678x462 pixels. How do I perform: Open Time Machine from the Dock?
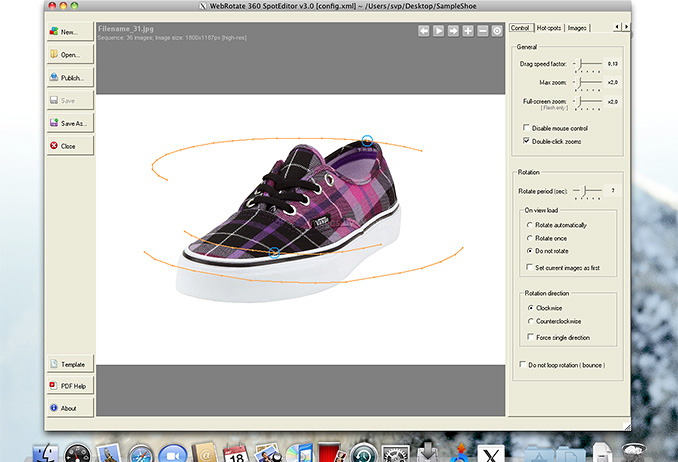point(363,453)
